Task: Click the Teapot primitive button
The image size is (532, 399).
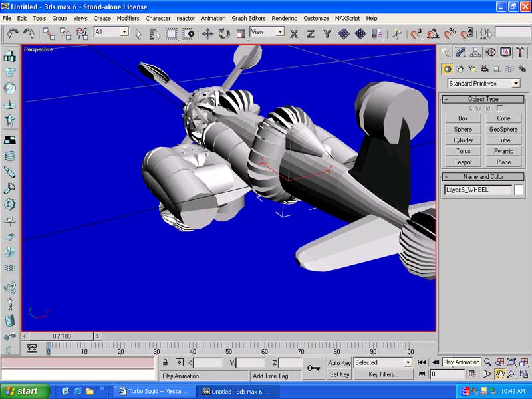Action: click(463, 162)
